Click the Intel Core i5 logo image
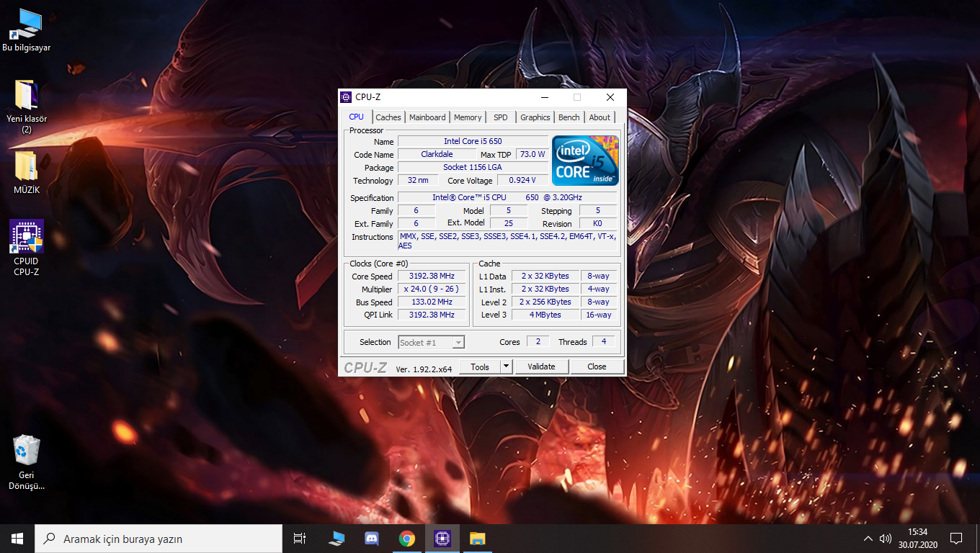 pos(585,161)
